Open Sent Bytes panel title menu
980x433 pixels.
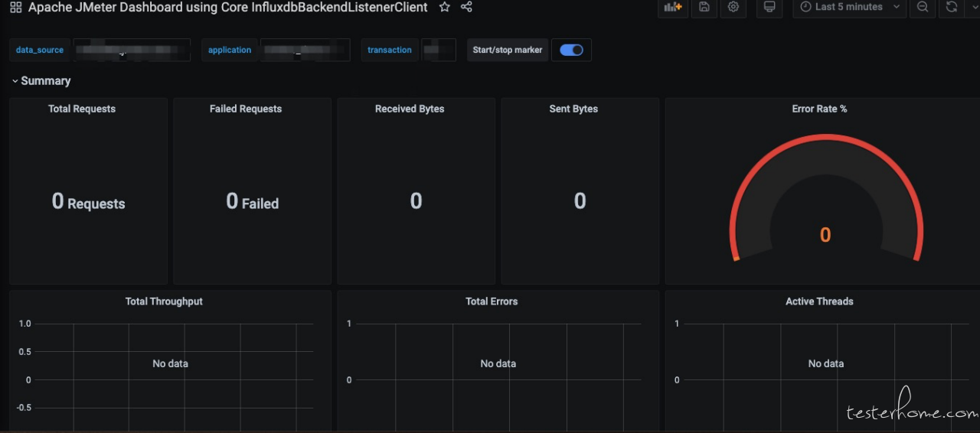tap(573, 109)
